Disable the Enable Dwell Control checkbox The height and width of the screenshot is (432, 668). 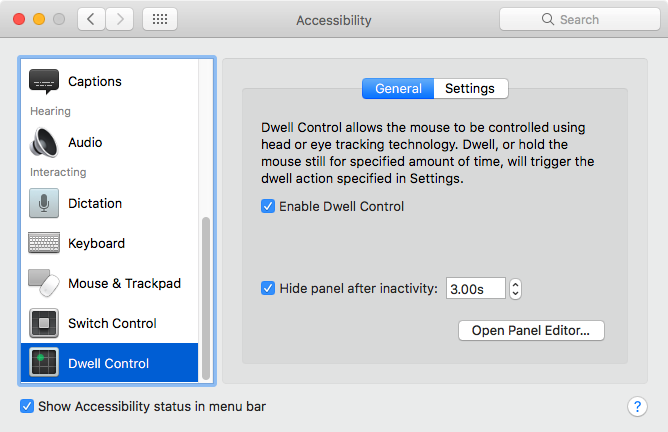268,207
